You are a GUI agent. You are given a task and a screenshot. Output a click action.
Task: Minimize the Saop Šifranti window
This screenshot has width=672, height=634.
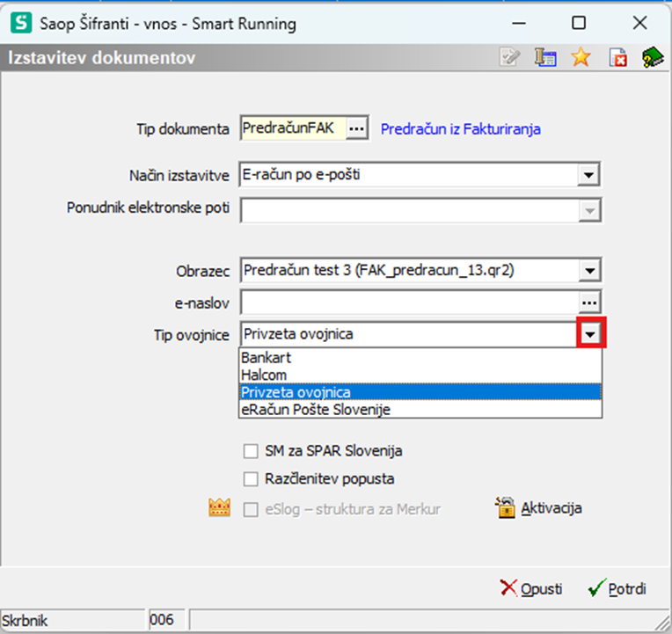(x=519, y=23)
